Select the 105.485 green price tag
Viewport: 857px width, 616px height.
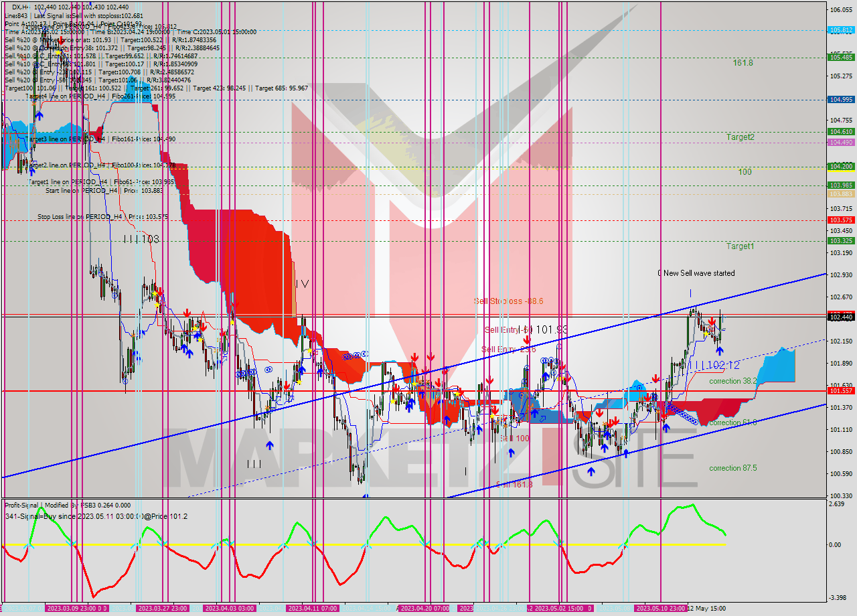(841, 57)
